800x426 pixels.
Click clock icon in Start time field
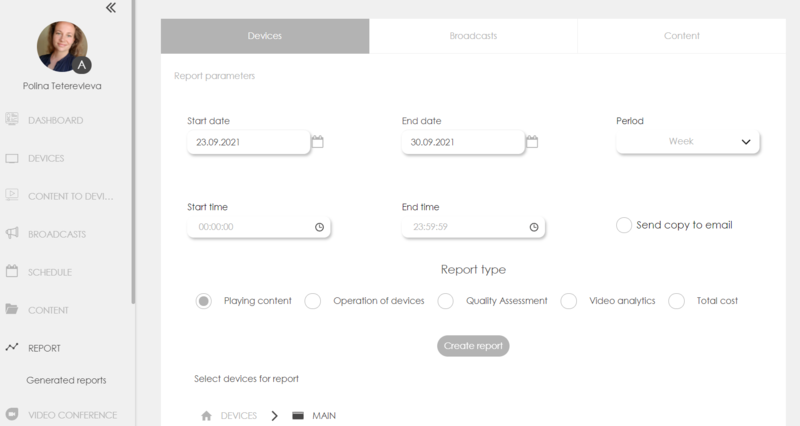click(x=319, y=227)
